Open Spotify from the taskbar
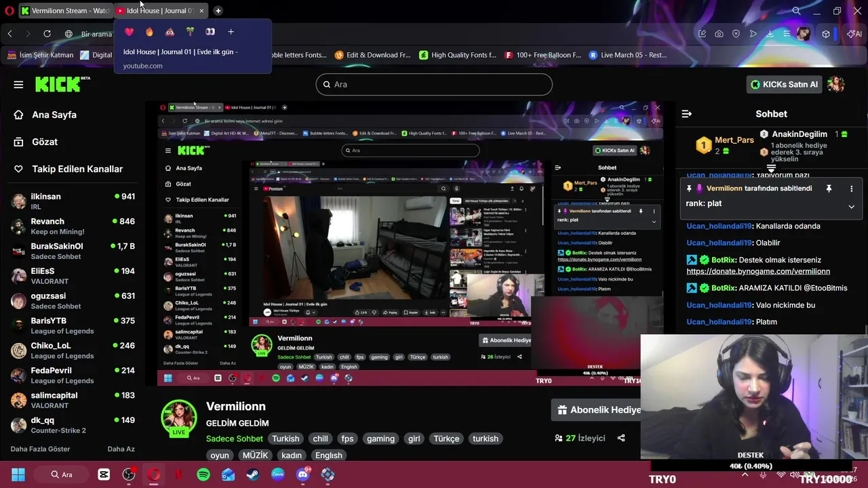The width and height of the screenshot is (868, 488). pyautogui.click(x=203, y=474)
